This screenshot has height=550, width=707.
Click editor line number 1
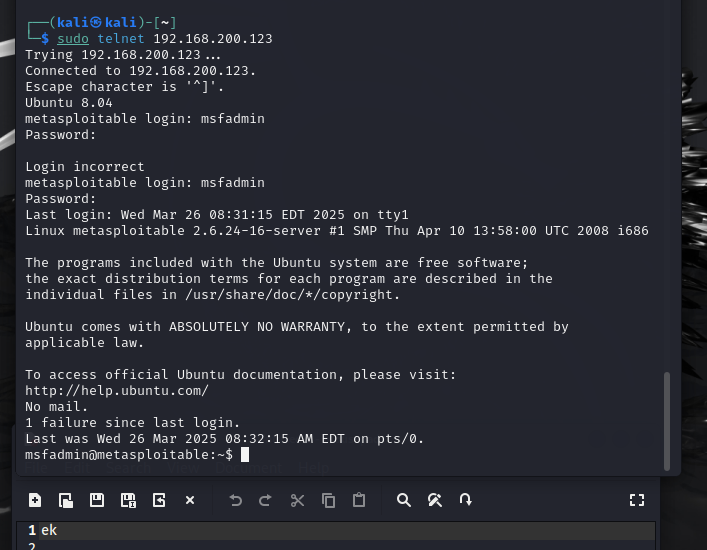pyautogui.click(x=32, y=530)
